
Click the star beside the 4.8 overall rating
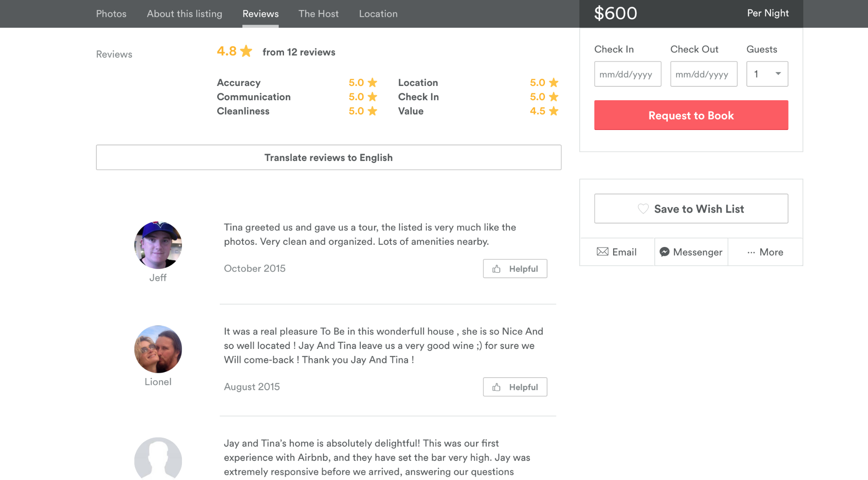tap(246, 51)
